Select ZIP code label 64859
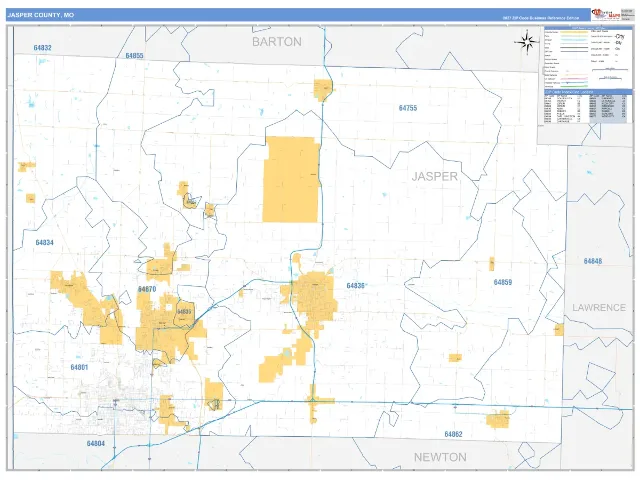 tap(502, 282)
